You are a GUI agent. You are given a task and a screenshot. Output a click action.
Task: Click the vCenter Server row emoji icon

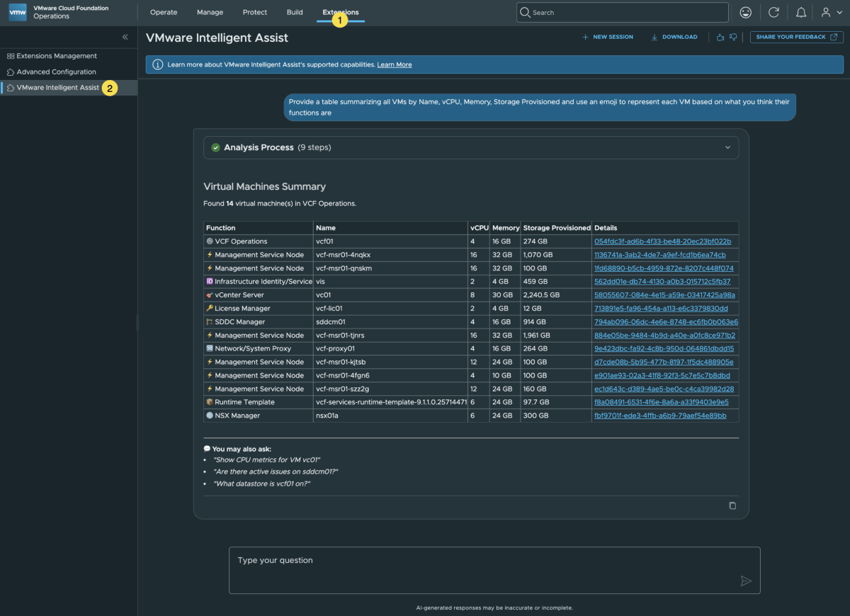(210, 295)
